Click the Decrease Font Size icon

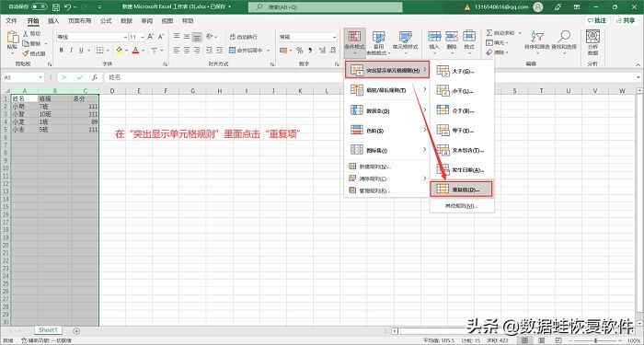pos(161,37)
